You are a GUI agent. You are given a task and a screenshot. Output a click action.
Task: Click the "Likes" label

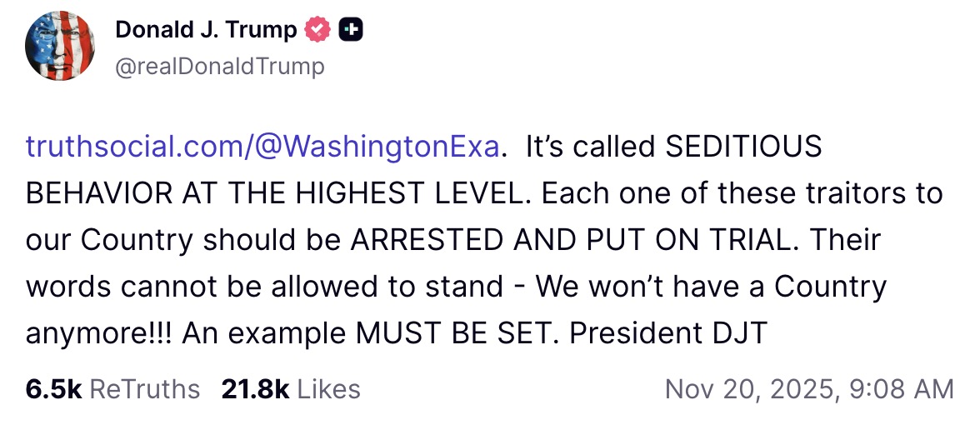click(x=328, y=389)
